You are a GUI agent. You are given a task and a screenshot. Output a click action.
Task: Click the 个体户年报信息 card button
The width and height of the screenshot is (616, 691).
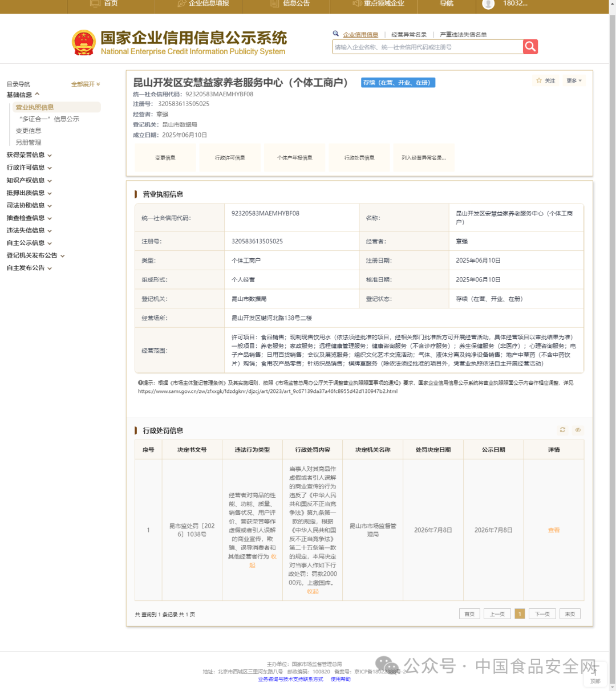tap(295, 158)
